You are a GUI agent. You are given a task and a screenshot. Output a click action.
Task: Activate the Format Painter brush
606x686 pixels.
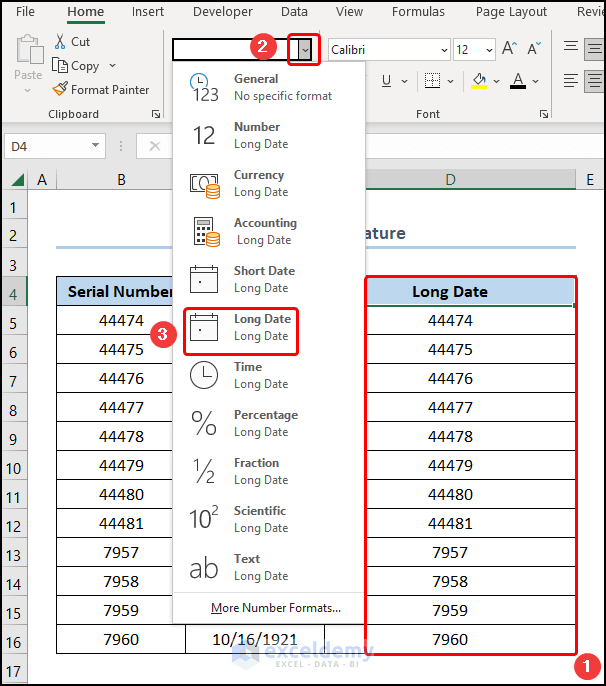coord(60,89)
